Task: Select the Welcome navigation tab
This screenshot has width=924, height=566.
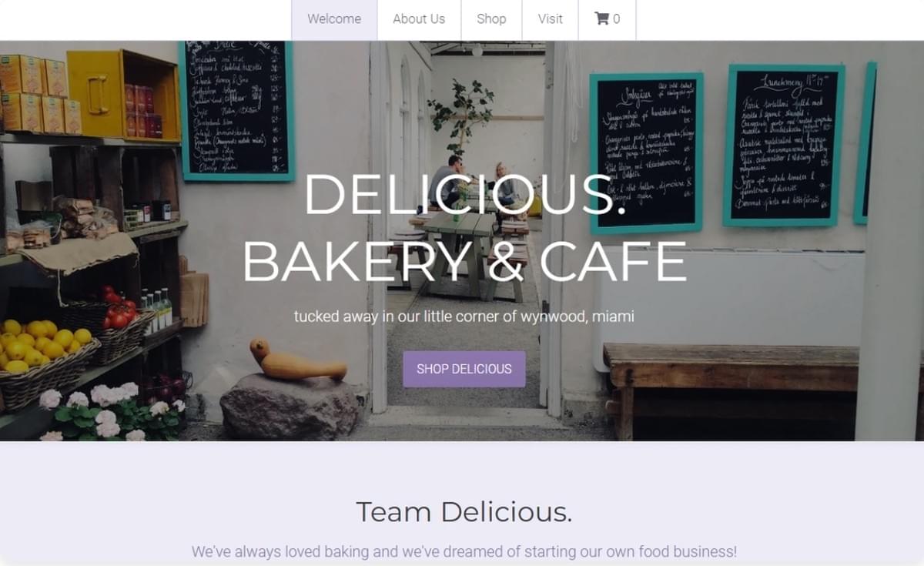Action: (x=334, y=19)
